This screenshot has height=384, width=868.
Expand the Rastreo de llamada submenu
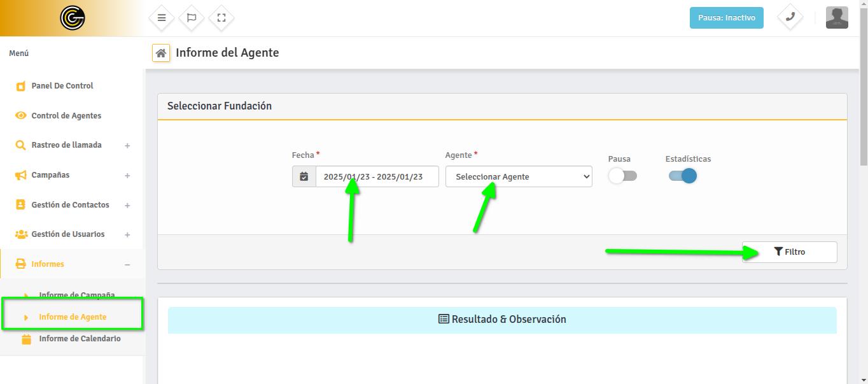(x=127, y=146)
